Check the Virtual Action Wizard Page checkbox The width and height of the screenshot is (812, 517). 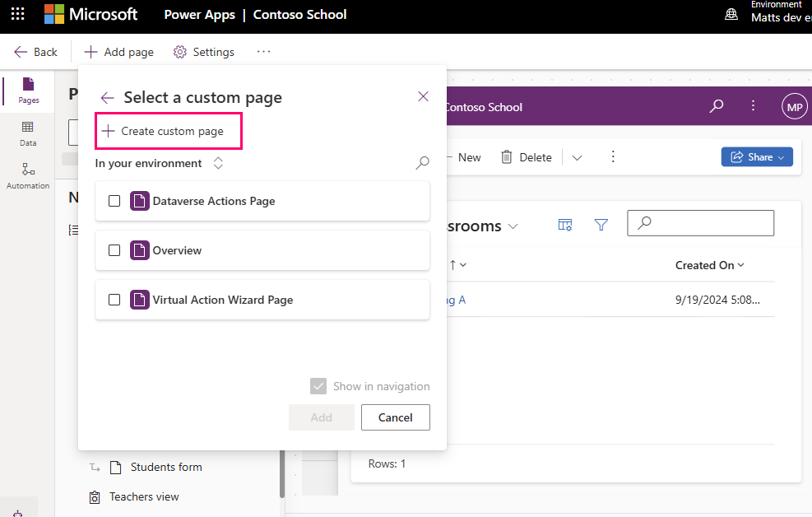(x=114, y=300)
